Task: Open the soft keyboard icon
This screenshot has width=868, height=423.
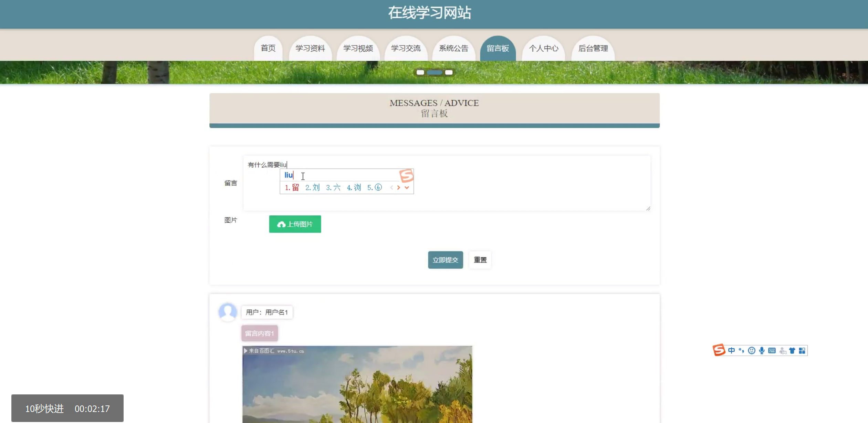Action: click(x=772, y=350)
